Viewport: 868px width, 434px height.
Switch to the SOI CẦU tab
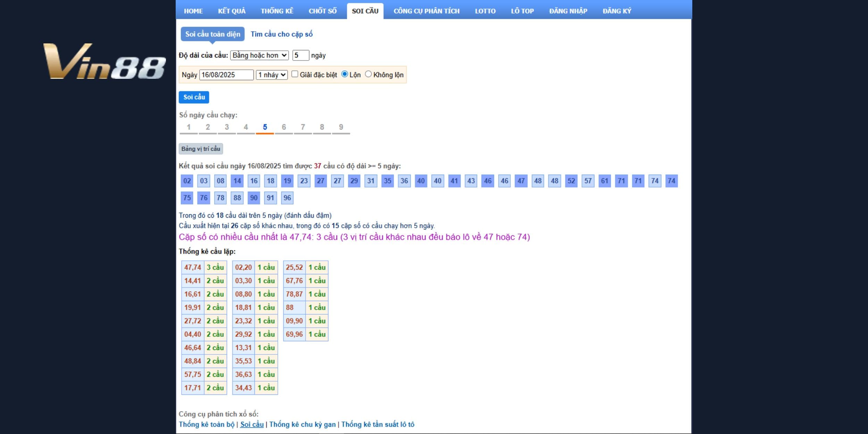pyautogui.click(x=365, y=11)
